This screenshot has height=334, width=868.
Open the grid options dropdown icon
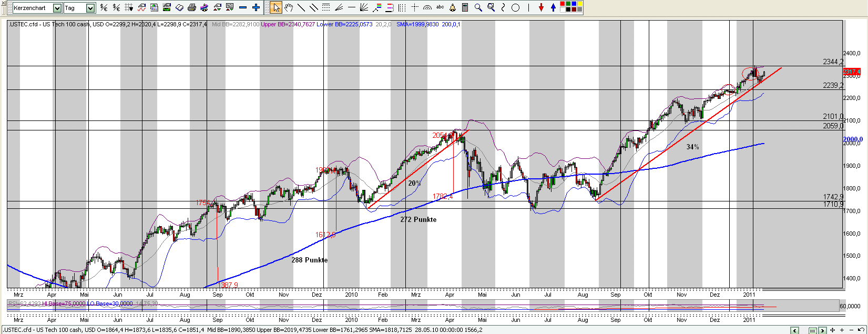coord(129,7)
